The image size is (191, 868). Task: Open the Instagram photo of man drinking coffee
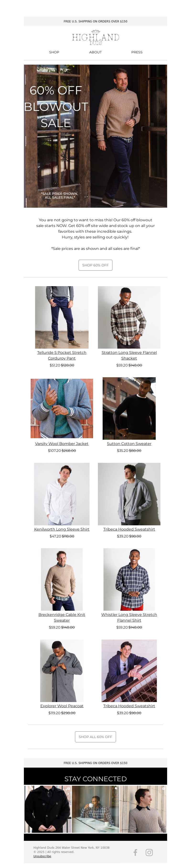tap(95, 809)
